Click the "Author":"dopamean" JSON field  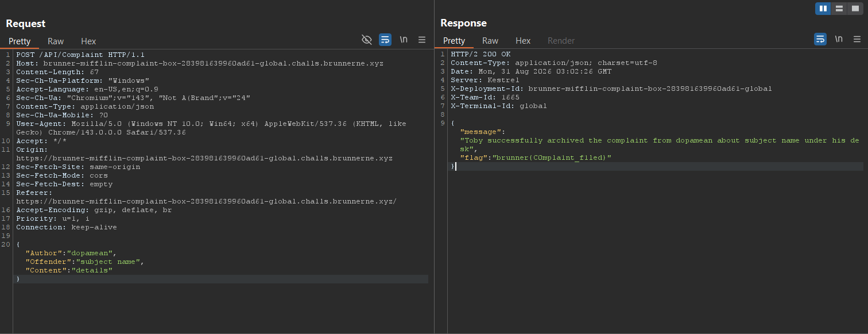tap(71, 253)
